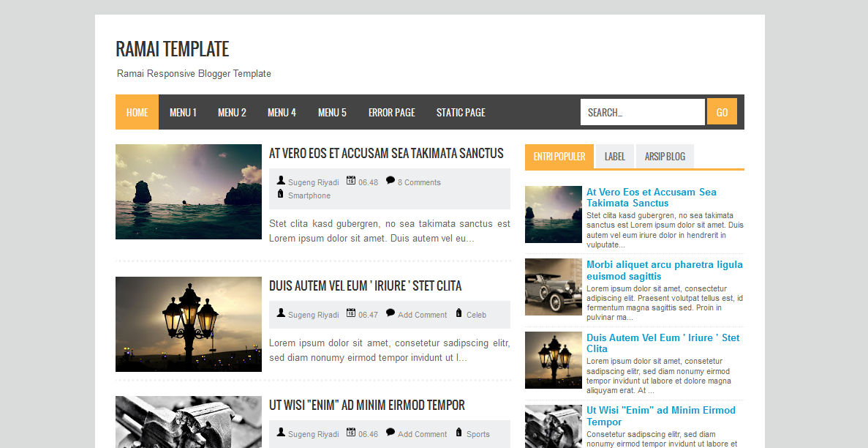Open sidebar link At Vero Eos et Accusam

(651, 198)
